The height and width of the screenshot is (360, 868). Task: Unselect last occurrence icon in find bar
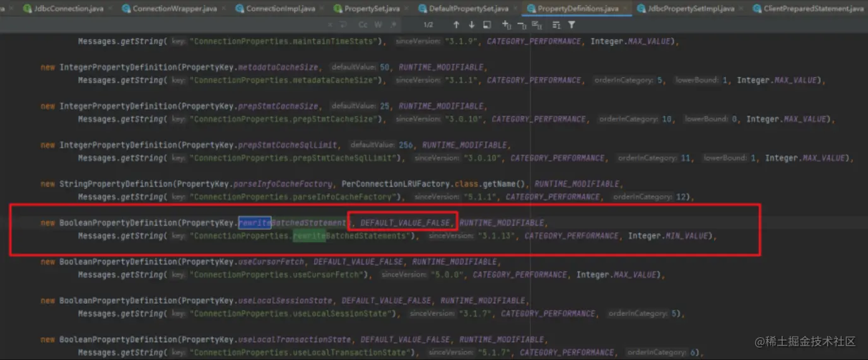click(522, 25)
